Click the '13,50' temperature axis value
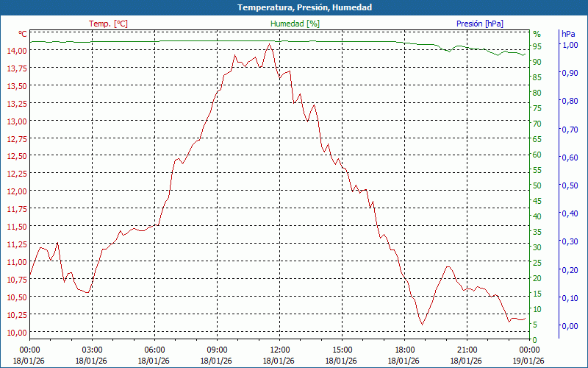Image resolution: width=588 pixels, height=368 pixels. (17, 86)
